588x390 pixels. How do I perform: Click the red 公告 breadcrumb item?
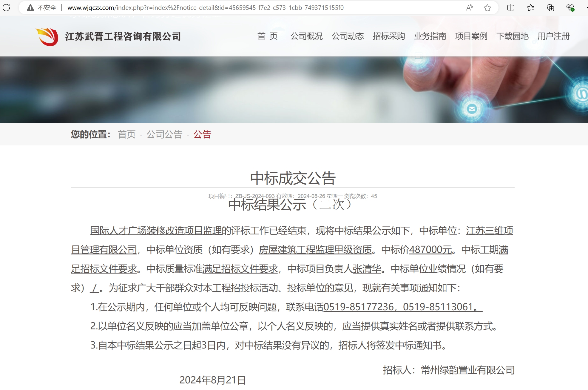click(x=202, y=134)
